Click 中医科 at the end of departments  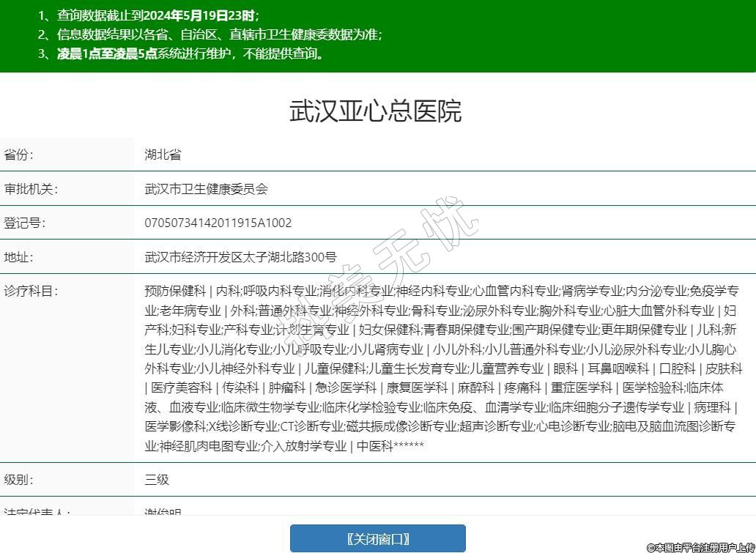(374, 446)
